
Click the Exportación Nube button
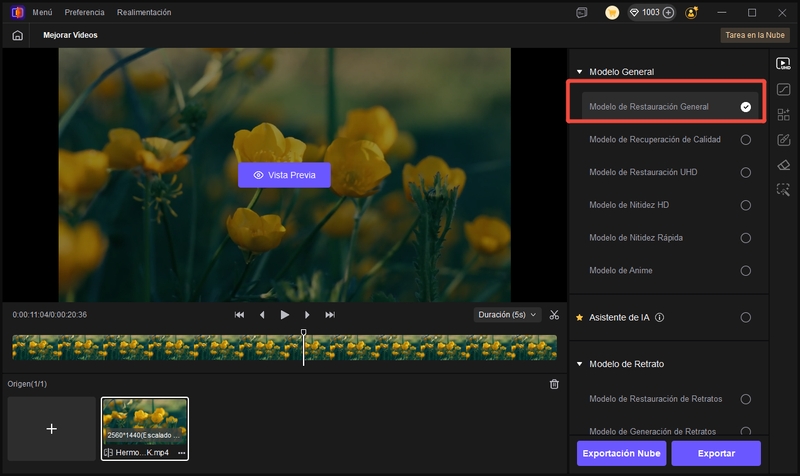[x=621, y=453]
